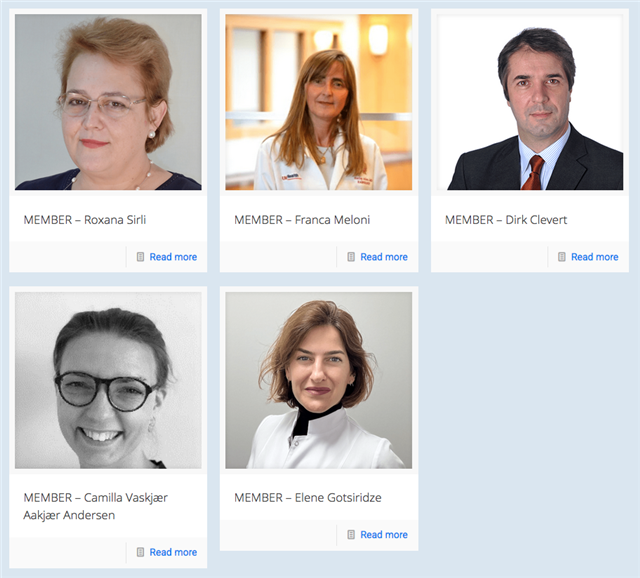This screenshot has width=640, height=578.
Task: Select Elene Gotsiridze's profile photo
Action: pos(319,380)
